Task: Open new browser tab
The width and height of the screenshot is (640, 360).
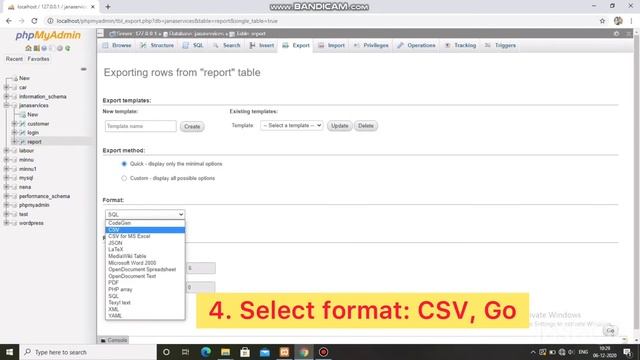Action: tap(108, 7)
